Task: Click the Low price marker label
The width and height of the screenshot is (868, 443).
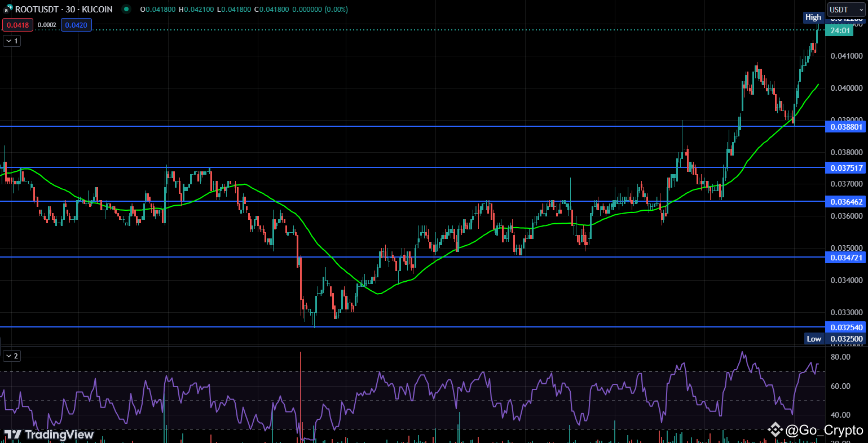Action: click(814, 339)
